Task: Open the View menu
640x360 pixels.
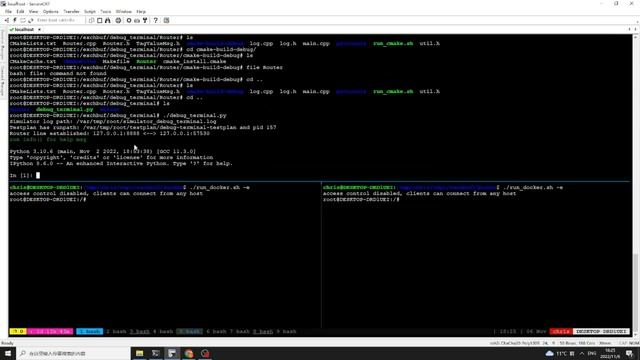Action: point(33,11)
